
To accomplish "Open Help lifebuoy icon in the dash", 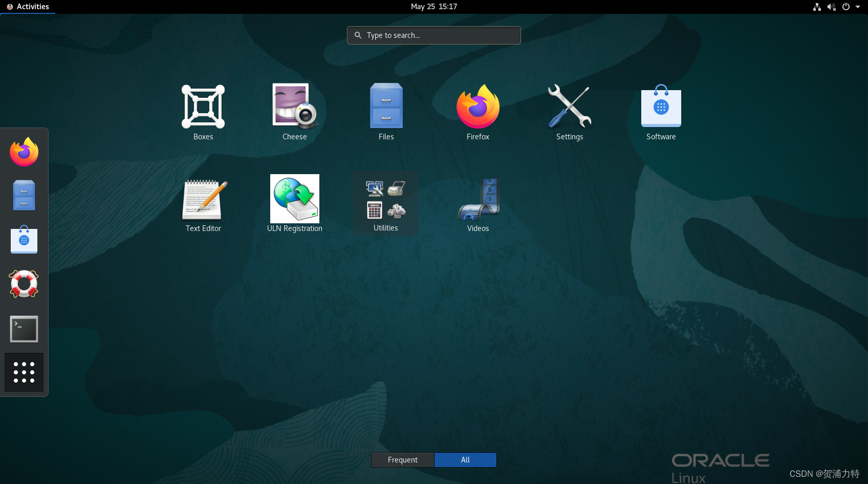I will [24, 284].
